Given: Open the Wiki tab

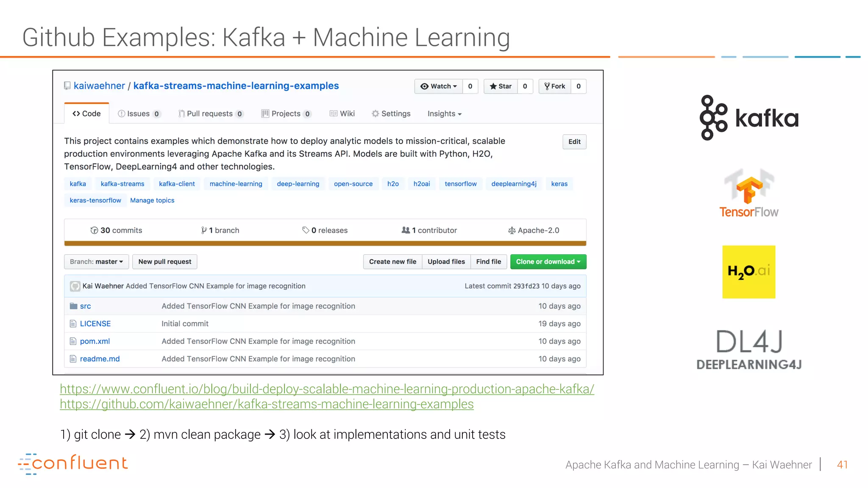Looking at the screenshot, I should tap(342, 114).
